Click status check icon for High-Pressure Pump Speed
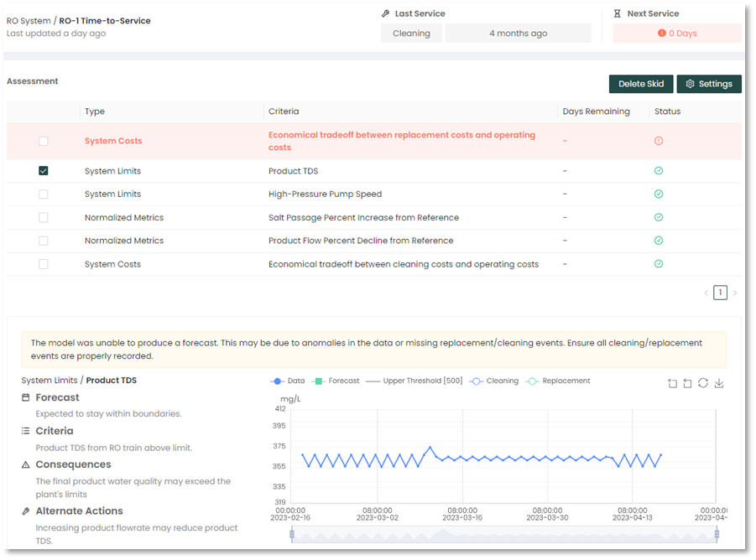This screenshot has width=756, height=560. point(658,194)
